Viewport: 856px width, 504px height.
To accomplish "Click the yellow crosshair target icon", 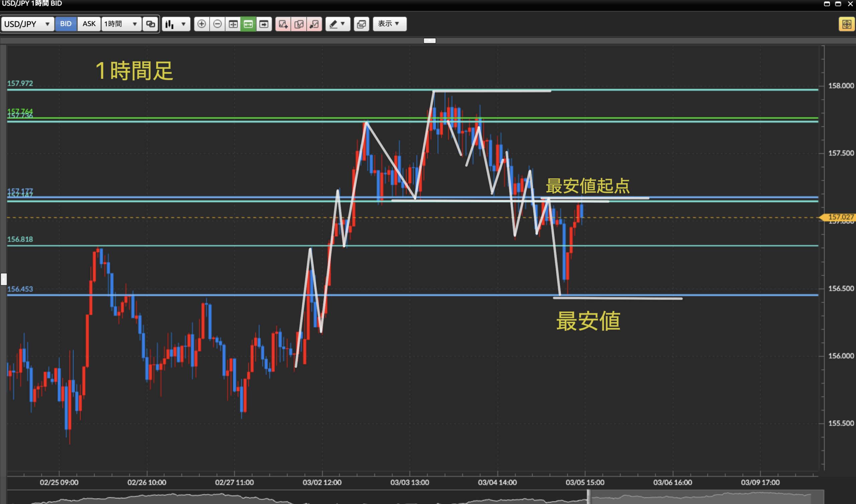I will 847,24.
